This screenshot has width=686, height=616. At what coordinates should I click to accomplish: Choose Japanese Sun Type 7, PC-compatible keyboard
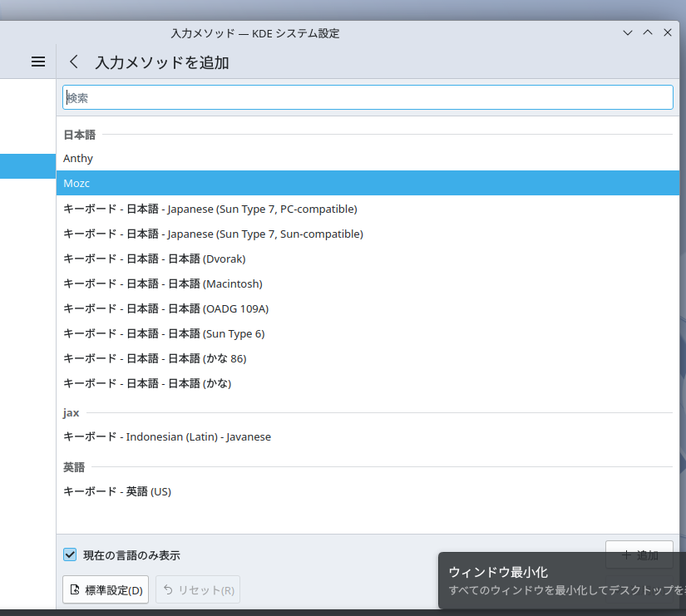210,209
